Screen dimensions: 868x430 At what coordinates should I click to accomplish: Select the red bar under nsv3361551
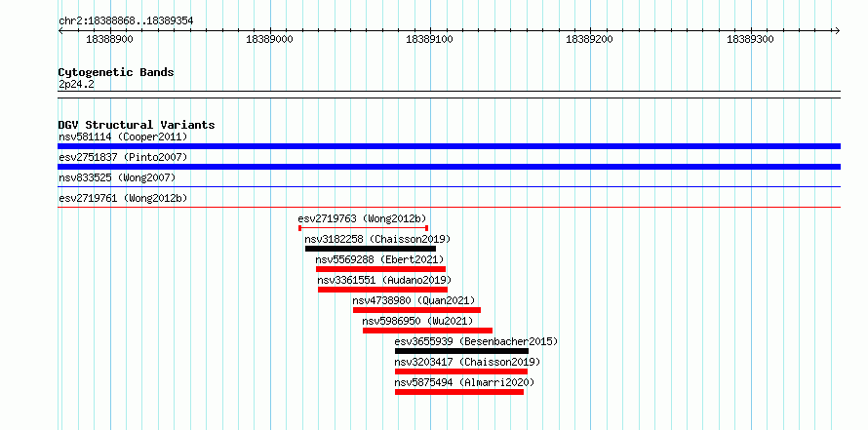(382, 290)
